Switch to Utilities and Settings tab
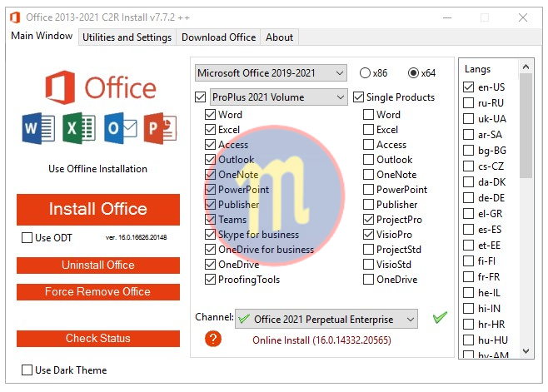Image resolution: width=548 pixels, height=392 pixels. [127, 37]
